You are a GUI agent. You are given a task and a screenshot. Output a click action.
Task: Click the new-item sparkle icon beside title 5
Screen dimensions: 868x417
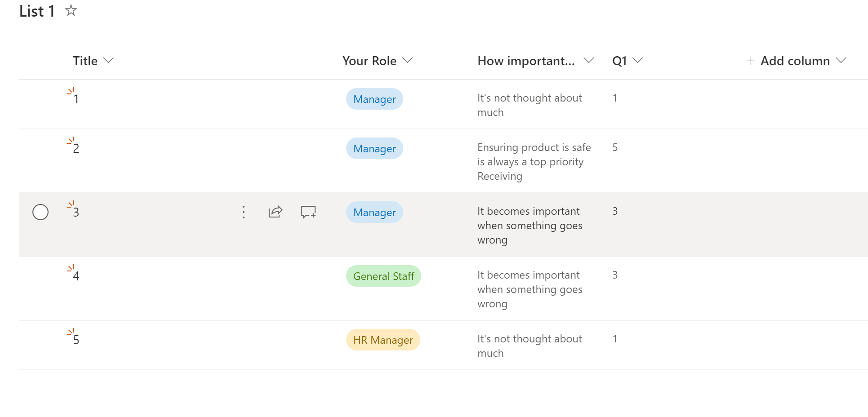coord(71,333)
